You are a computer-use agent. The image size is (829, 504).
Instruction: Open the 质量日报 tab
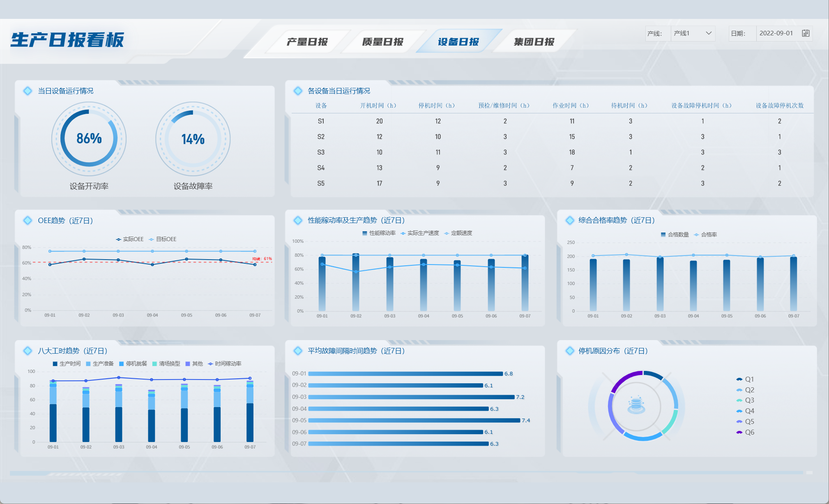(382, 42)
